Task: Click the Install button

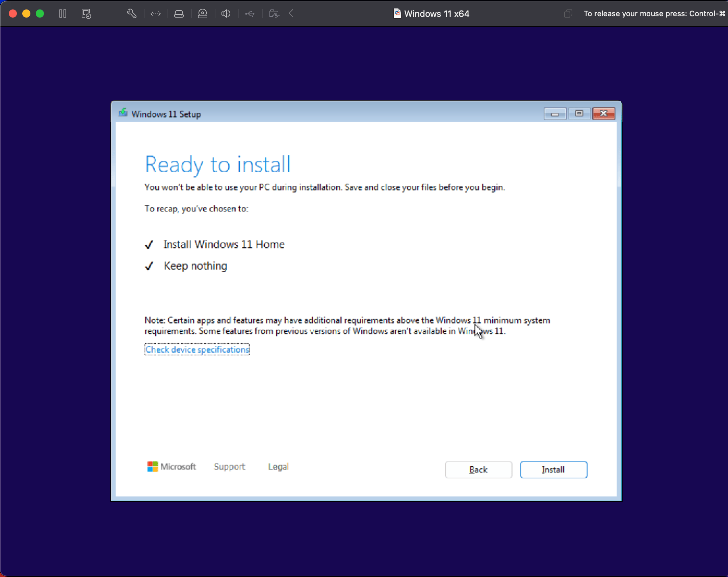Action: pyautogui.click(x=553, y=470)
